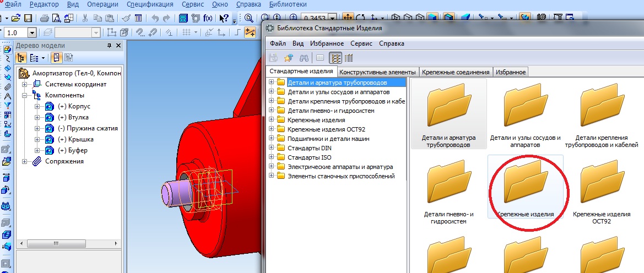This screenshot has height=273, width=644.
Task: Click the Copy icon in main toolbar
Action: pyautogui.click(x=98, y=18)
